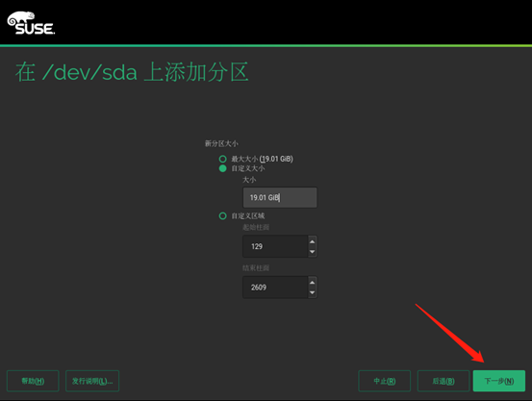Select the custom region (自定义区域) radio button

(x=222, y=215)
